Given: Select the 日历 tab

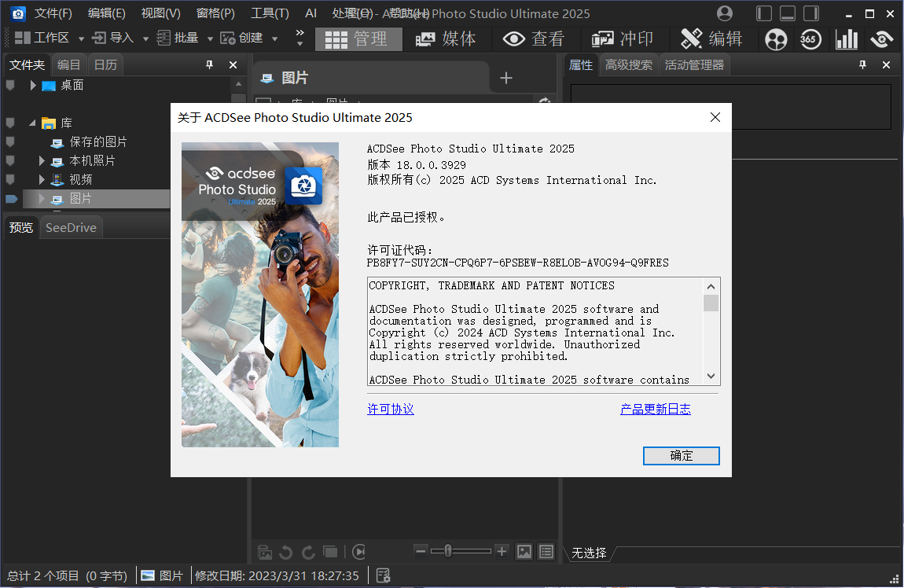Looking at the screenshot, I should (x=105, y=65).
